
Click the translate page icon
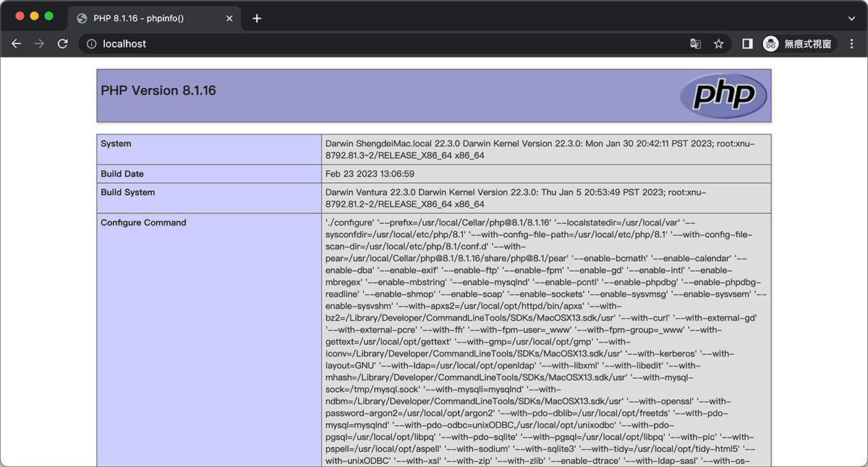coord(695,44)
